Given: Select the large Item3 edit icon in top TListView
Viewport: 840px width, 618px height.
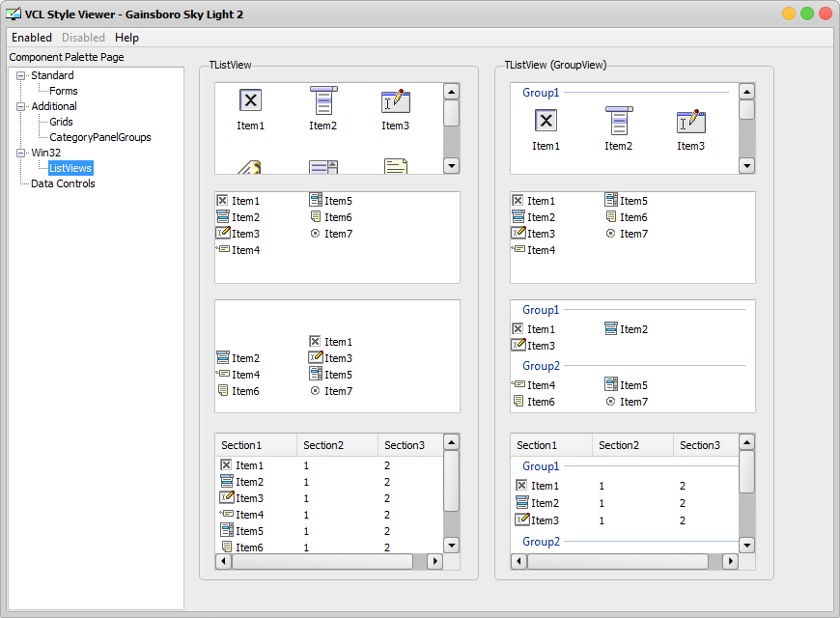Looking at the screenshot, I should [x=395, y=100].
